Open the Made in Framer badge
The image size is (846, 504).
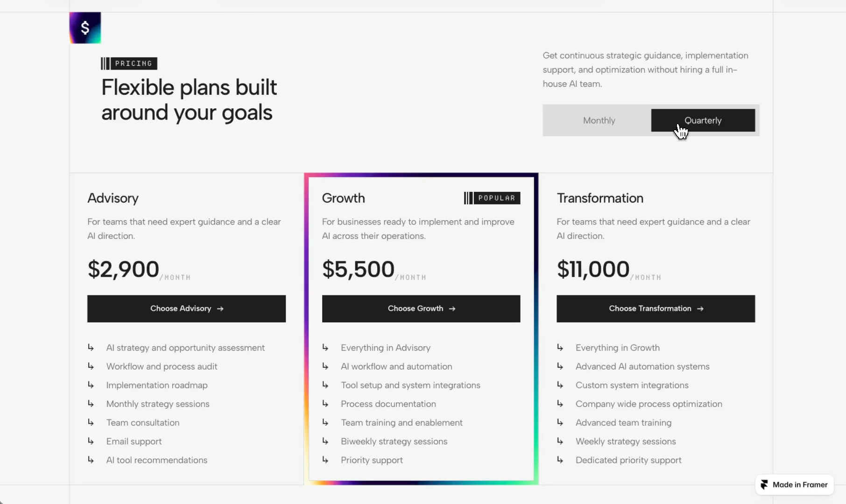click(x=794, y=484)
